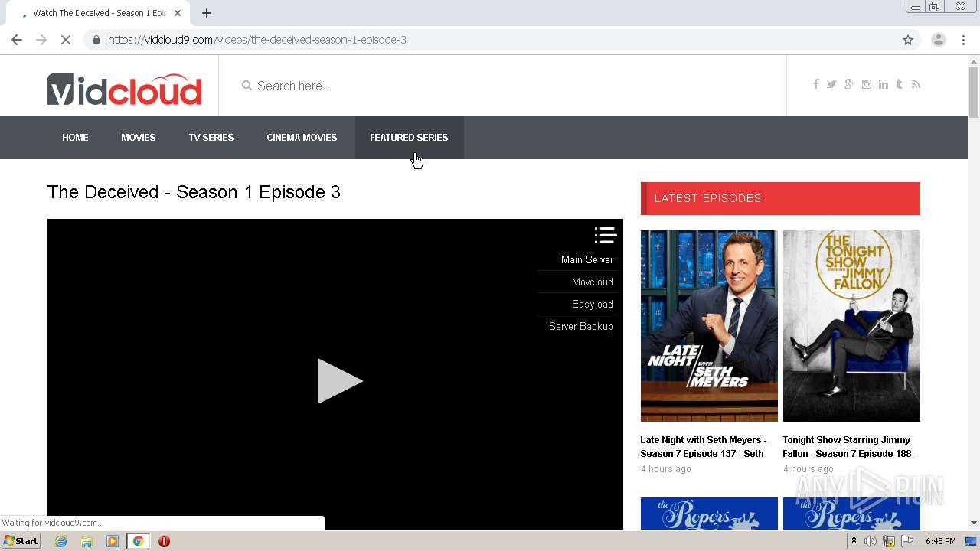The image size is (980, 551).
Task: Stop page loading with X button
Action: click(66, 40)
